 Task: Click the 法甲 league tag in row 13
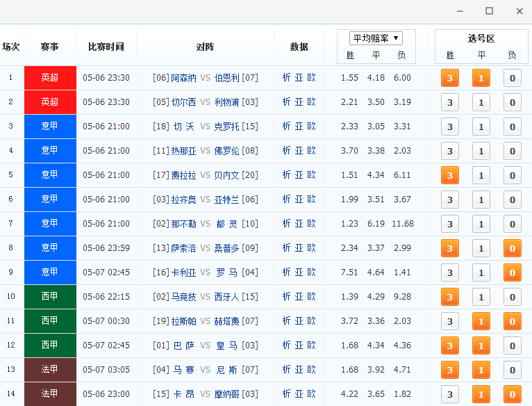[x=50, y=370]
